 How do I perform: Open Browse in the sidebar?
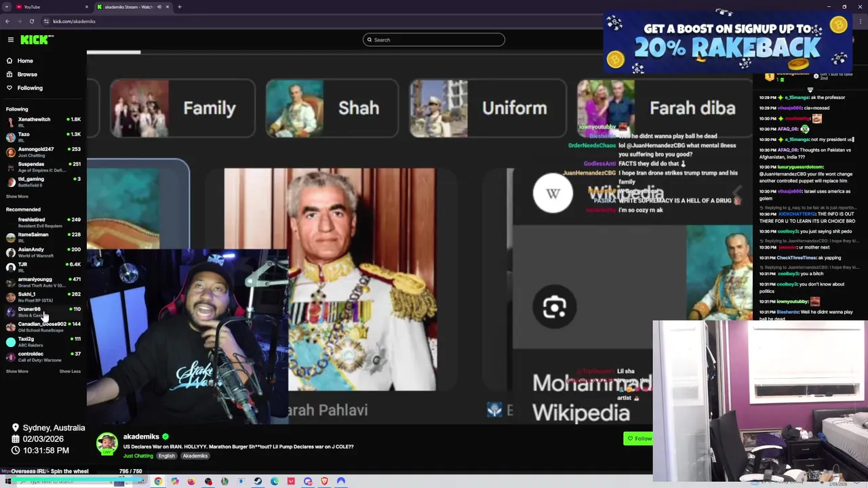[x=27, y=74]
